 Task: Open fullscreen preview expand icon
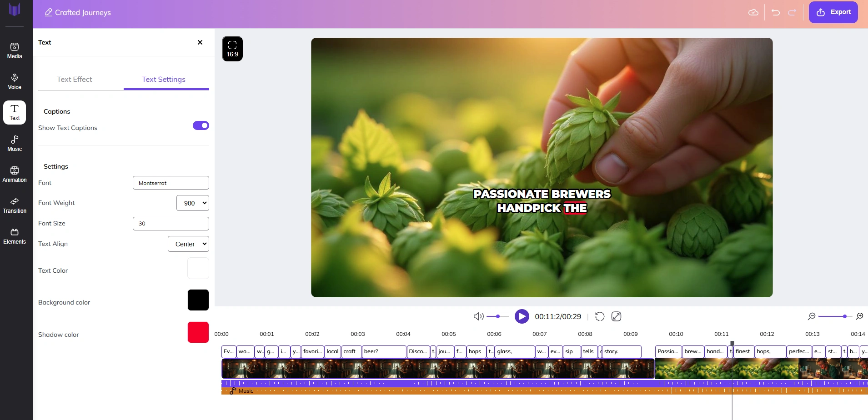pyautogui.click(x=617, y=316)
